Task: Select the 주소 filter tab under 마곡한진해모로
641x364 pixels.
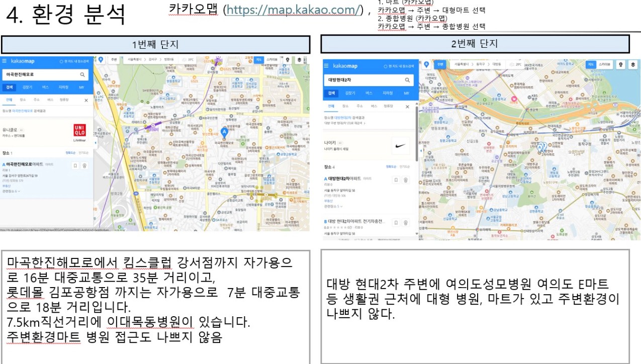Action: pos(36,100)
